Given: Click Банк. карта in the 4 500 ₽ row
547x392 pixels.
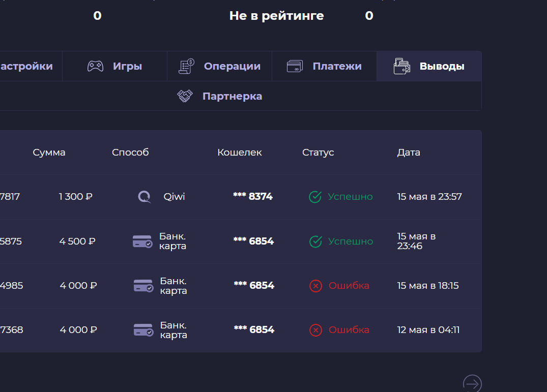Looking at the screenshot, I should [x=172, y=241].
